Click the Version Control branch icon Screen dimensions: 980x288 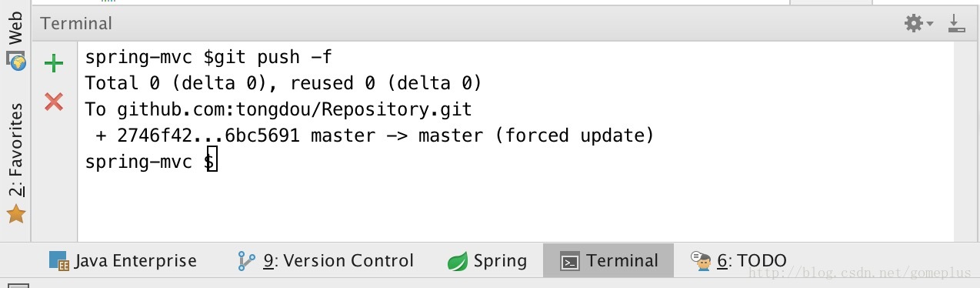point(246,262)
